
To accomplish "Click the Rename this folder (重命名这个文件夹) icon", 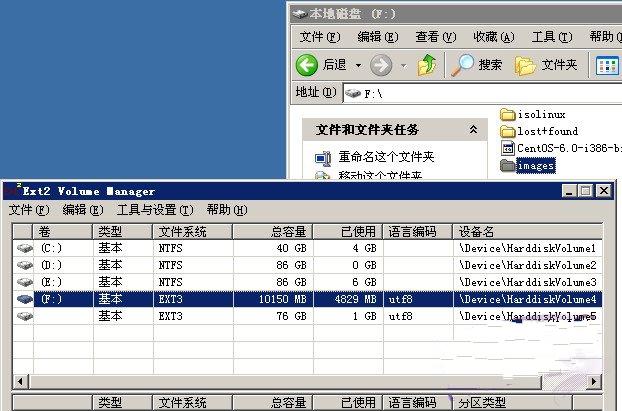I will pos(323,158).
